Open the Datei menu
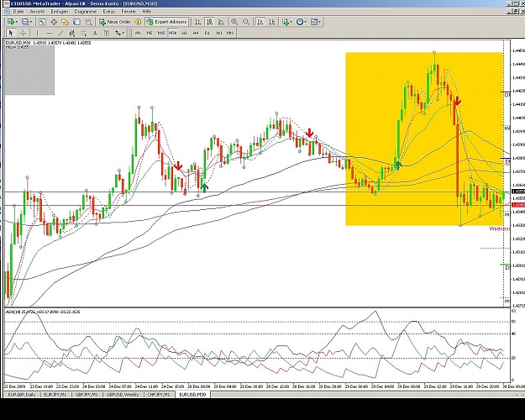 tap(18, 12)
